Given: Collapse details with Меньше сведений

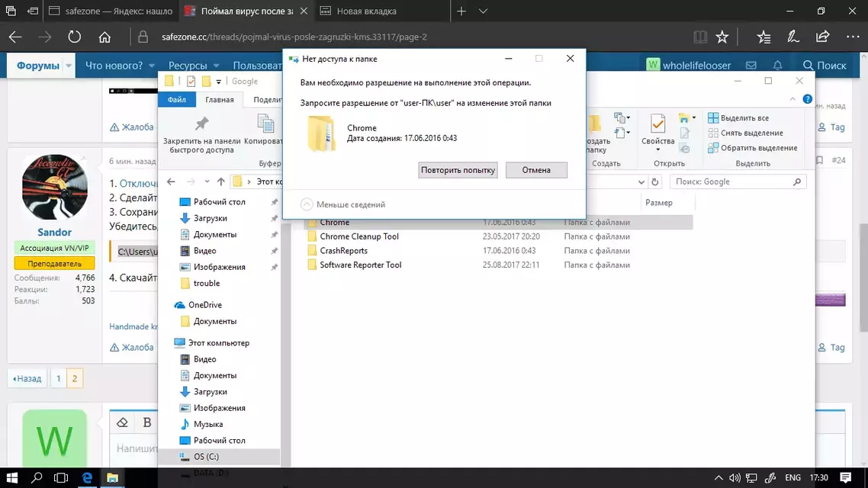Looking at the screenshot, I should coord(342,204).
